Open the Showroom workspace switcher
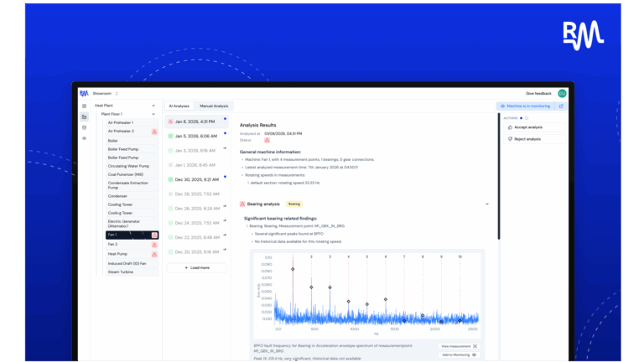This screenshot has height=362, width=644. 105,94
